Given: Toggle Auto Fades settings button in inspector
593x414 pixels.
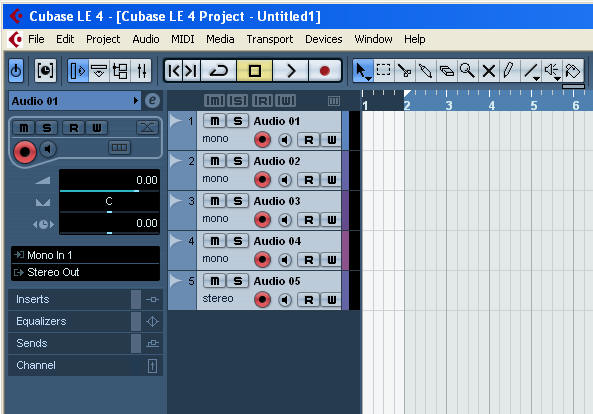Looking at the screenshot, I should point(147,128).
